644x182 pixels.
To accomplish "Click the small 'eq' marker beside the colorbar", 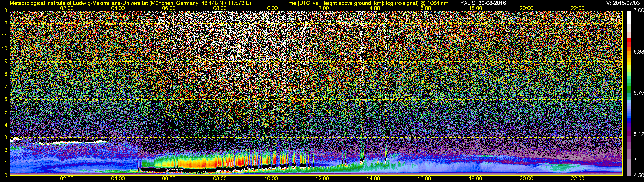I will click(x=636, y=159).
